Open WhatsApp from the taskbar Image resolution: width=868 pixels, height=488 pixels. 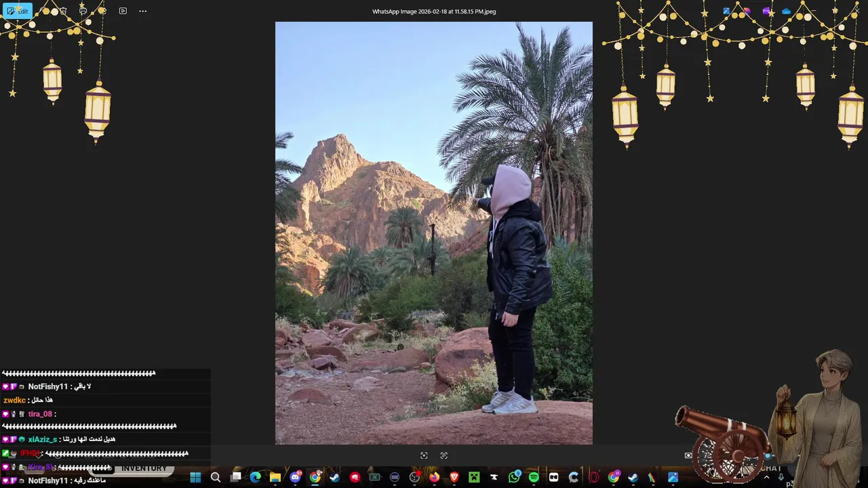[514, 477]
